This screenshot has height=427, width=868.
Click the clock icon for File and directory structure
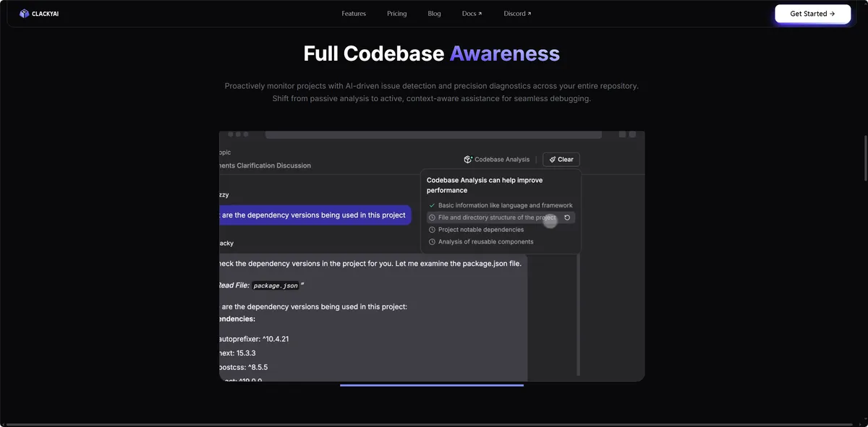(432, 217)
